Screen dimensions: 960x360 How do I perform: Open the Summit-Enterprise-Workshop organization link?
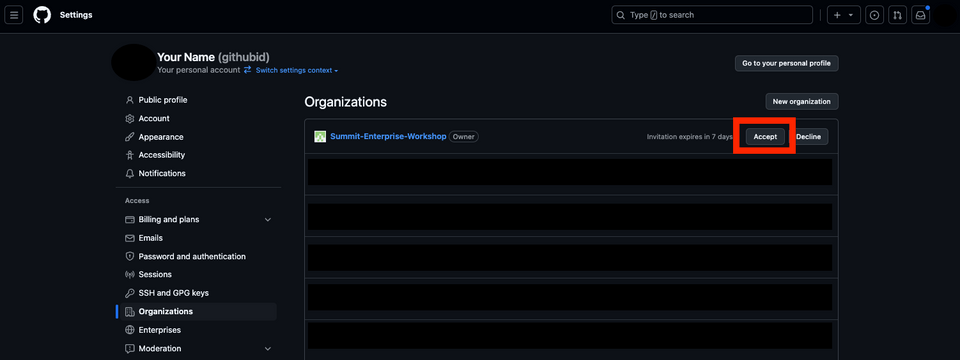[388, 137]
